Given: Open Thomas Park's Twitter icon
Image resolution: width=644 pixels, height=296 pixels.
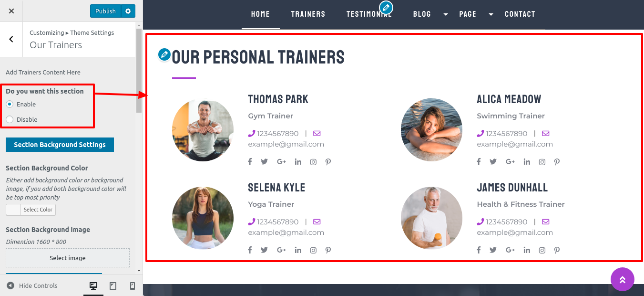Looking at the screenshot, I should coord(264,162).
